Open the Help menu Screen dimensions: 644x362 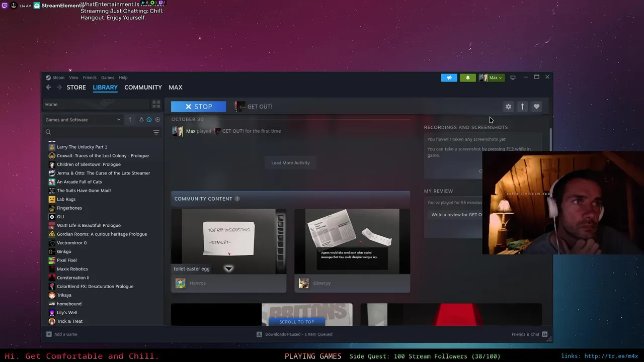click(x=123, y=77)
